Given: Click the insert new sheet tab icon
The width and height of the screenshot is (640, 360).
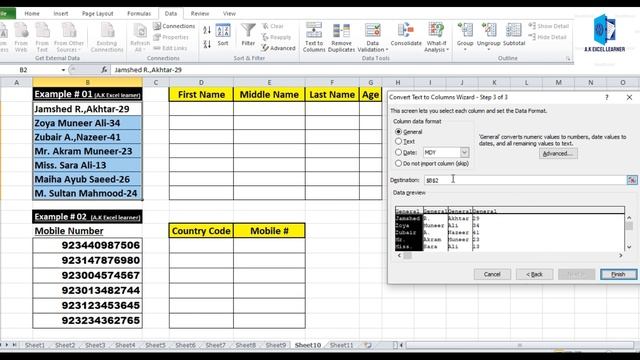Looking at the screenshot, I should [368, 345].
